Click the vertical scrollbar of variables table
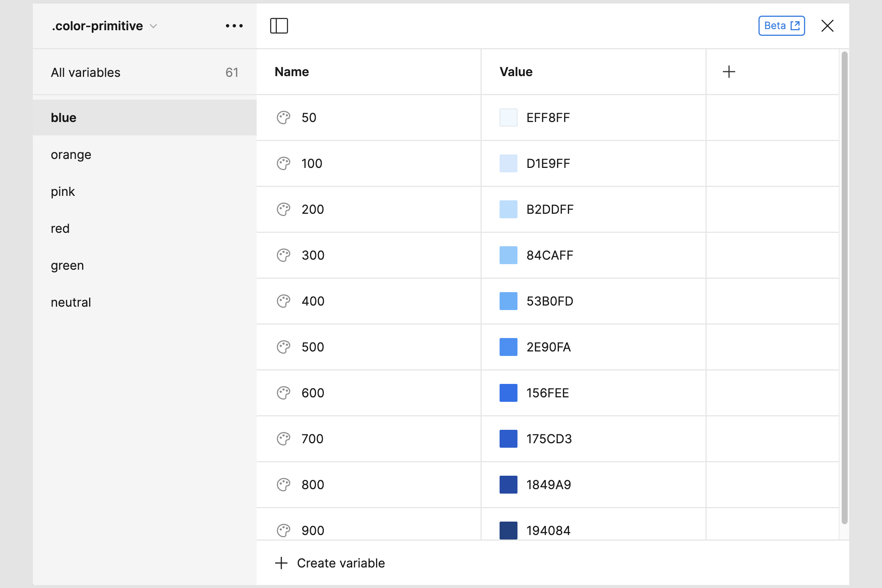The width and height of the screenshot is (882, 588). pyautogui.click(x=844, y=288)
